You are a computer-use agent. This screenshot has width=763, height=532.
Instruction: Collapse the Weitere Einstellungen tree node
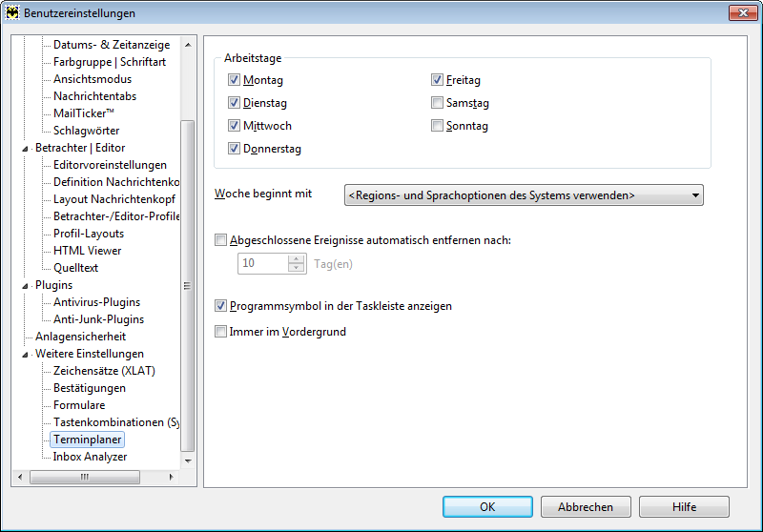point(25,355)
